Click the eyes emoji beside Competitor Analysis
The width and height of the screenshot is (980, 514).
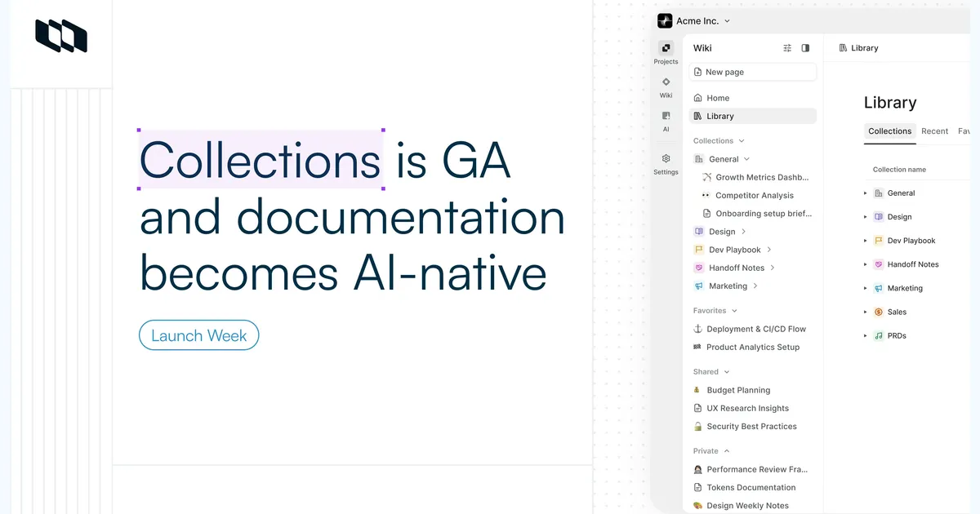706,195
